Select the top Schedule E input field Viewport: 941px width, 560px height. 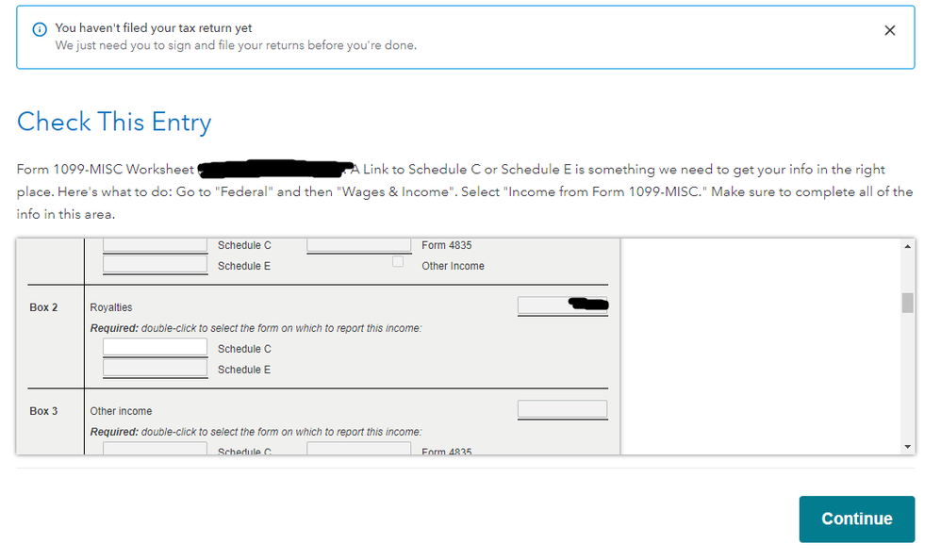coord(155,264)
